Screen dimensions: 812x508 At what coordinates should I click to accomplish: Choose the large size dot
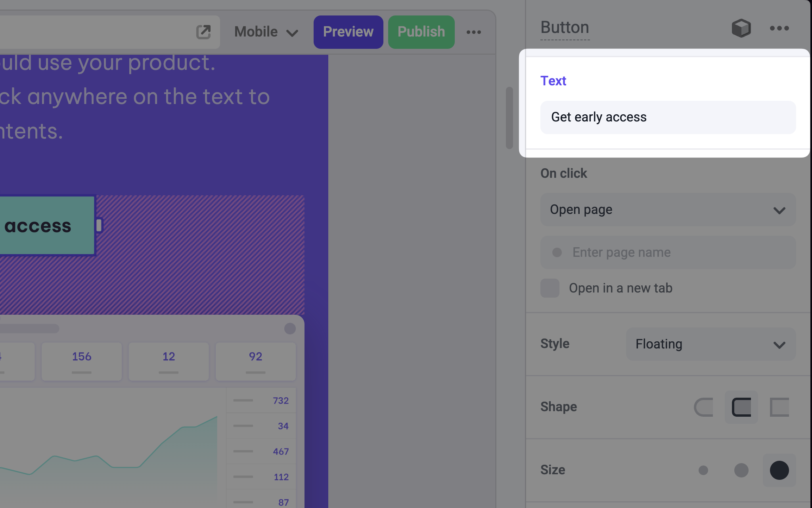[x=779, y=470]
